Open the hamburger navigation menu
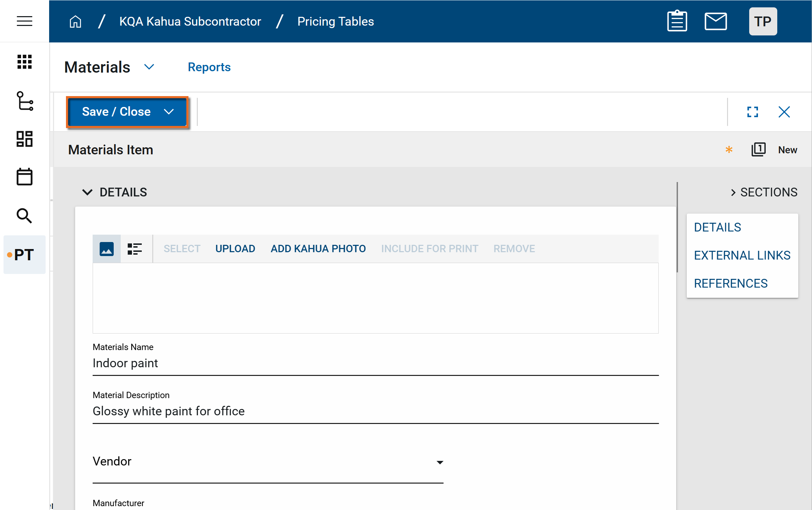The image size is (812, 510). (25, 21)
